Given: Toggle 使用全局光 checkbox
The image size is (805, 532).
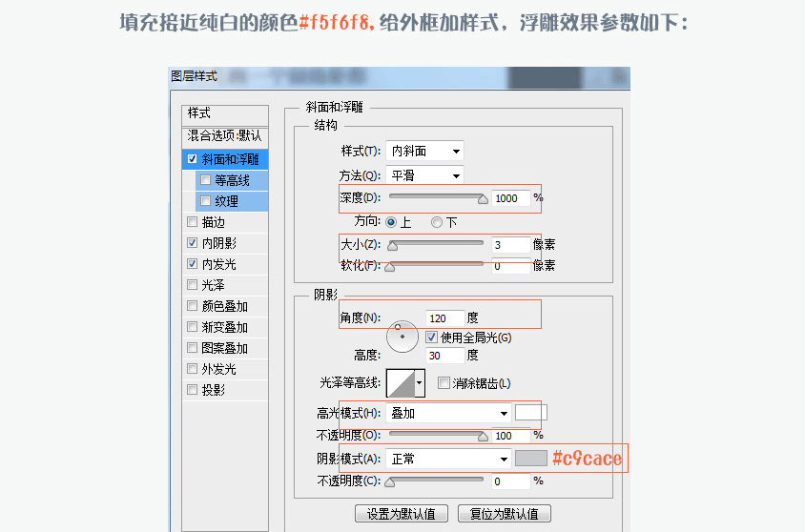Looking at the screenshot, I should coord(431,338).
